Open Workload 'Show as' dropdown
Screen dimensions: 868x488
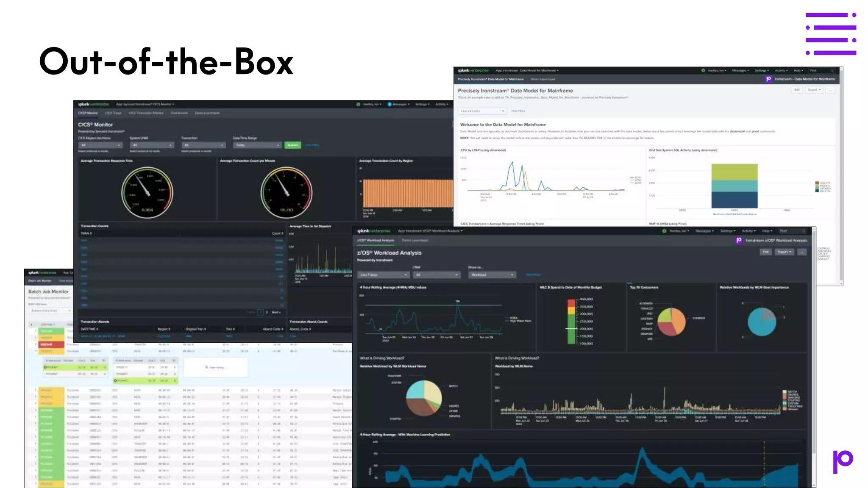click(492, 275)
